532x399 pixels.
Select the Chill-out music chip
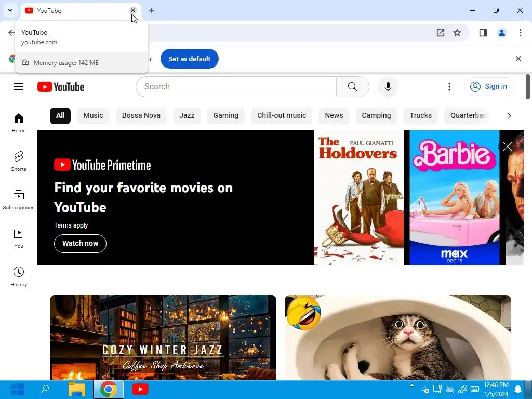point(282,116)
